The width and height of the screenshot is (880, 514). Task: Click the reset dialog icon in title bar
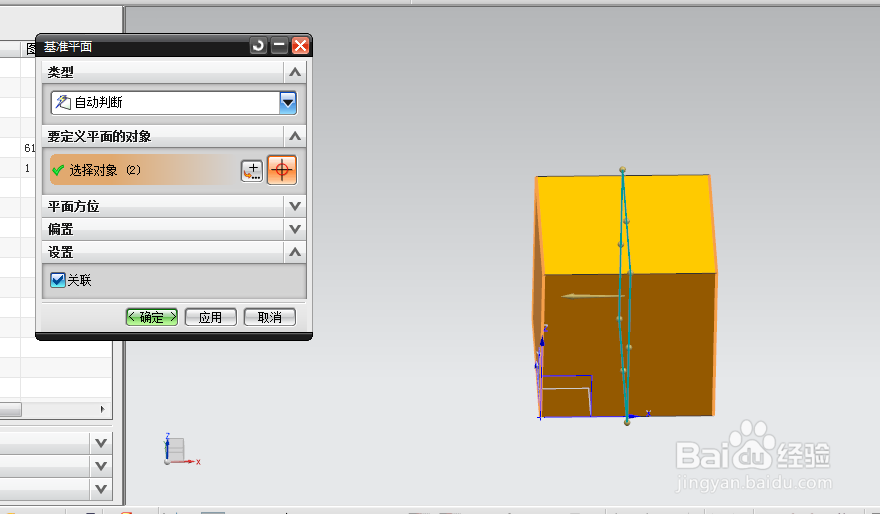click(258, 45)
